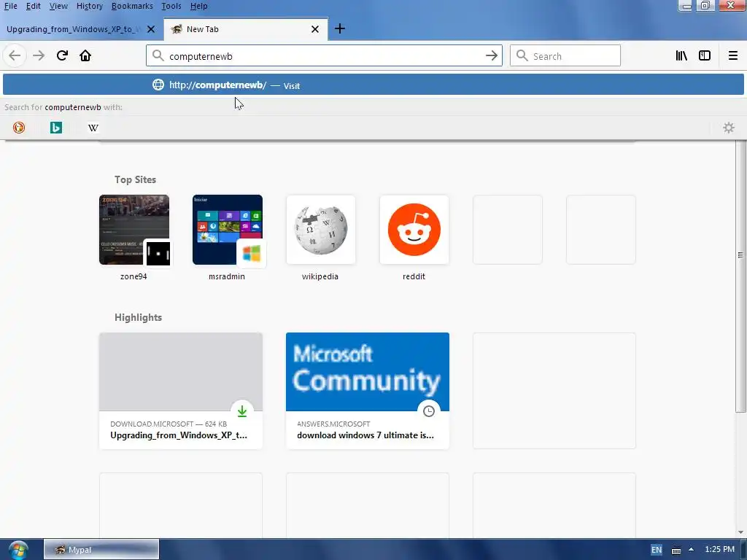The width and height of the screenshot is (747, 560).
Task: Switch to the Upgrading_from_Windows_XP tab
Action: coord(74,29)
